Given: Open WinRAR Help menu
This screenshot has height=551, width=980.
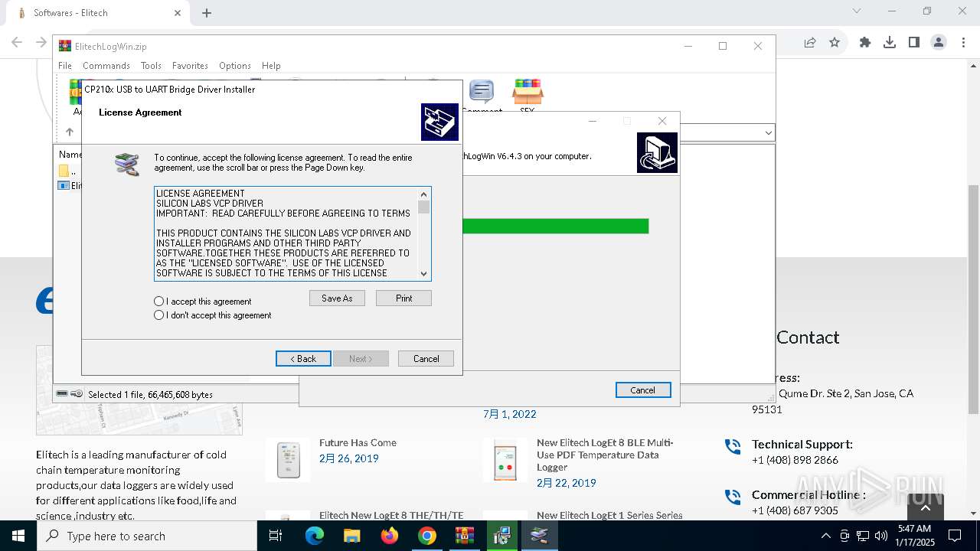Looking at the screenshot, I should tap(271, 66).
